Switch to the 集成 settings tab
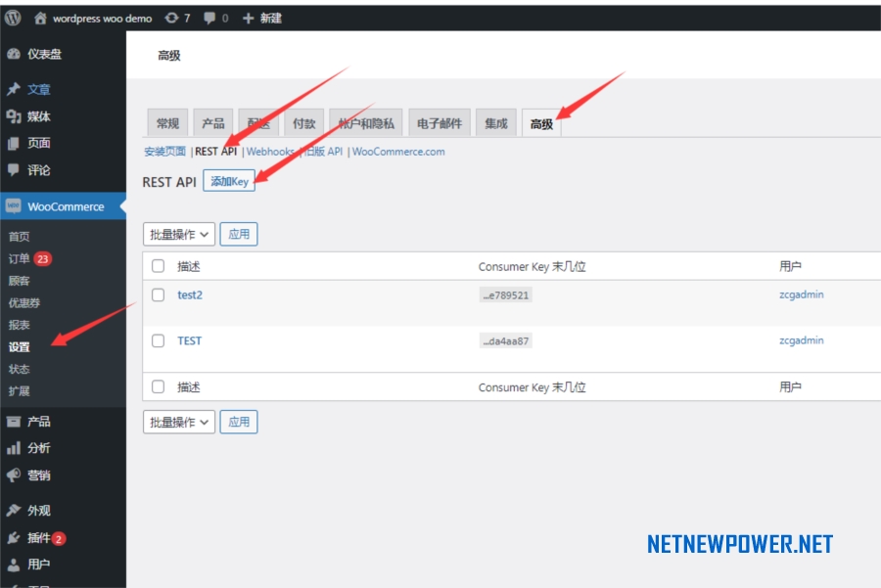The width and height of the screenshot is (881, 588). tap(496, 123)
